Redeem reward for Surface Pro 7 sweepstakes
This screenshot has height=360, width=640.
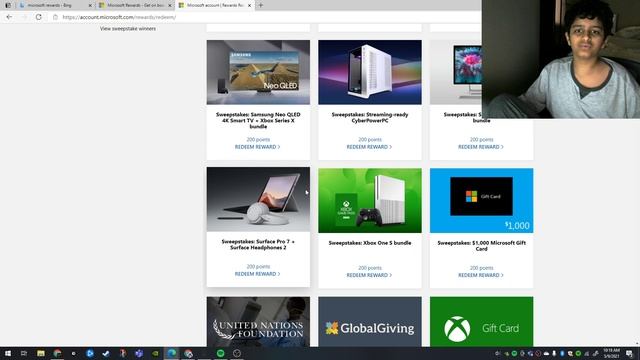pyautogui.click(x=258, y=274)
